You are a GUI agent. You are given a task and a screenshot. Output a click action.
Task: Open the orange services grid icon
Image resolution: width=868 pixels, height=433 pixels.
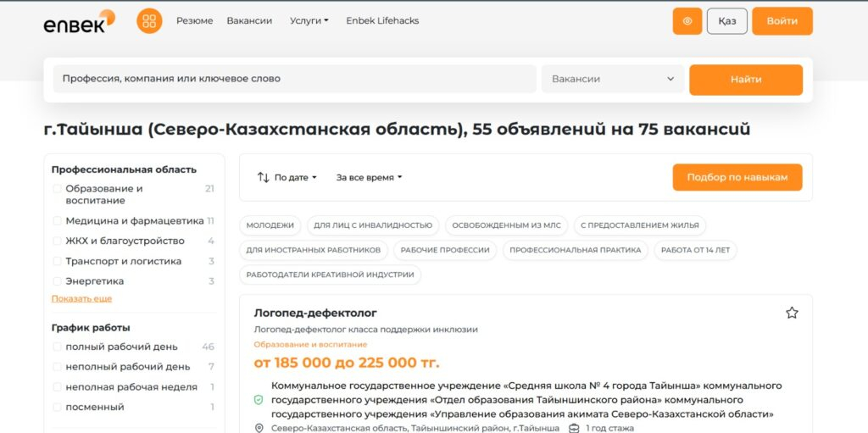click(x=149, y=21)
